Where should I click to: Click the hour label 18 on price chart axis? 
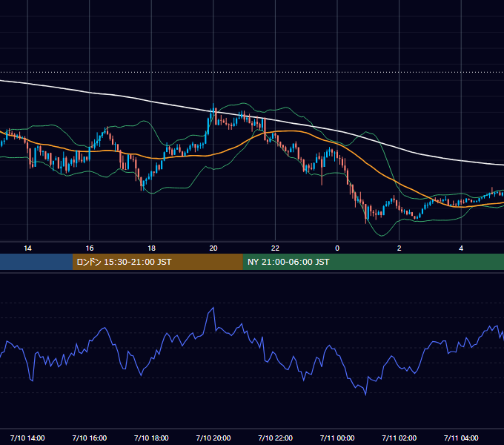click(x=151, y=248)
